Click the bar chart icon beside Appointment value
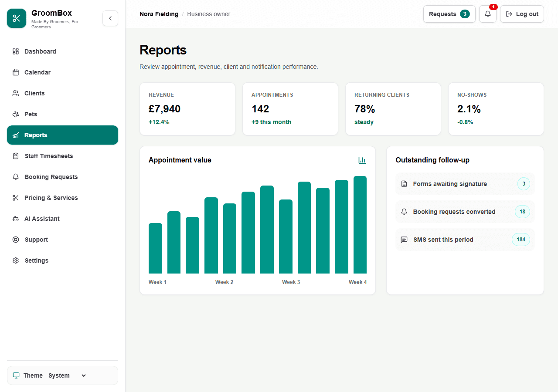The height and width of the screenshot is (392, 558). pos(362,160)
